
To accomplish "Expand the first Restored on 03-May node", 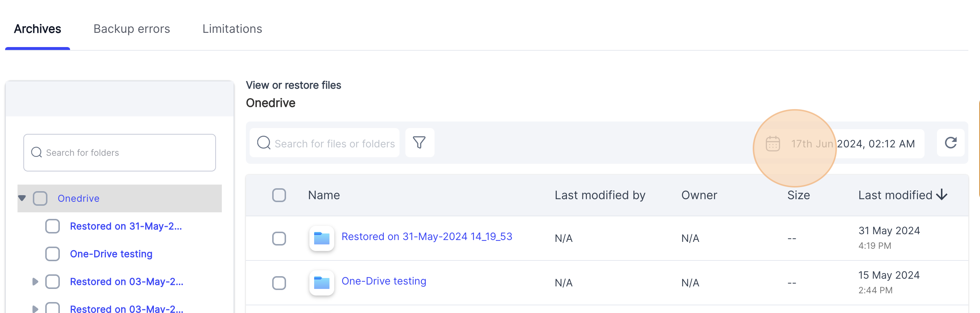I will click(x=35, y=281).
